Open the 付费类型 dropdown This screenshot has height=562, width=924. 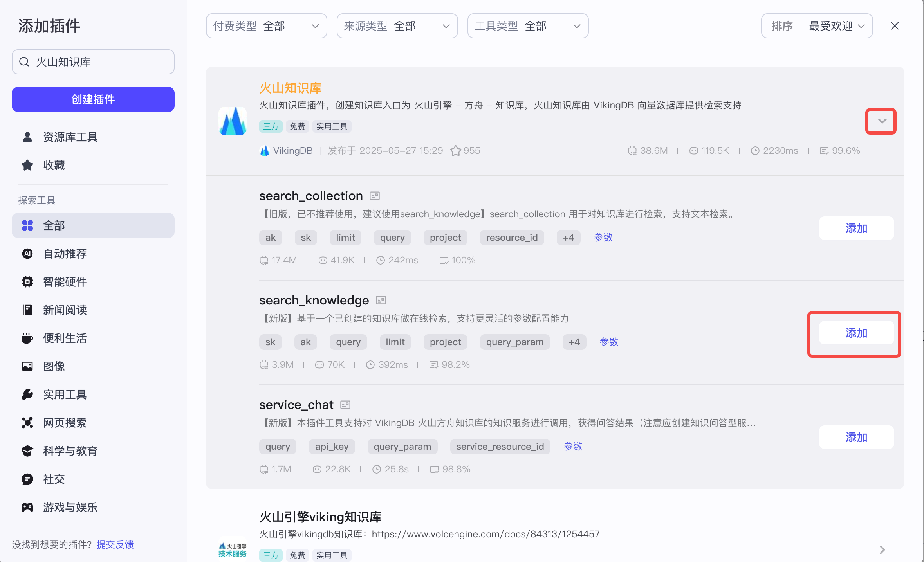pyautogui.click(x=267, y=26)
